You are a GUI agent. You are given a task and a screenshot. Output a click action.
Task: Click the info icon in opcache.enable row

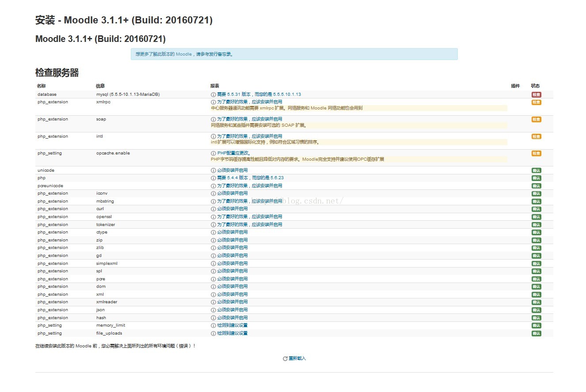tap(213, 153)
